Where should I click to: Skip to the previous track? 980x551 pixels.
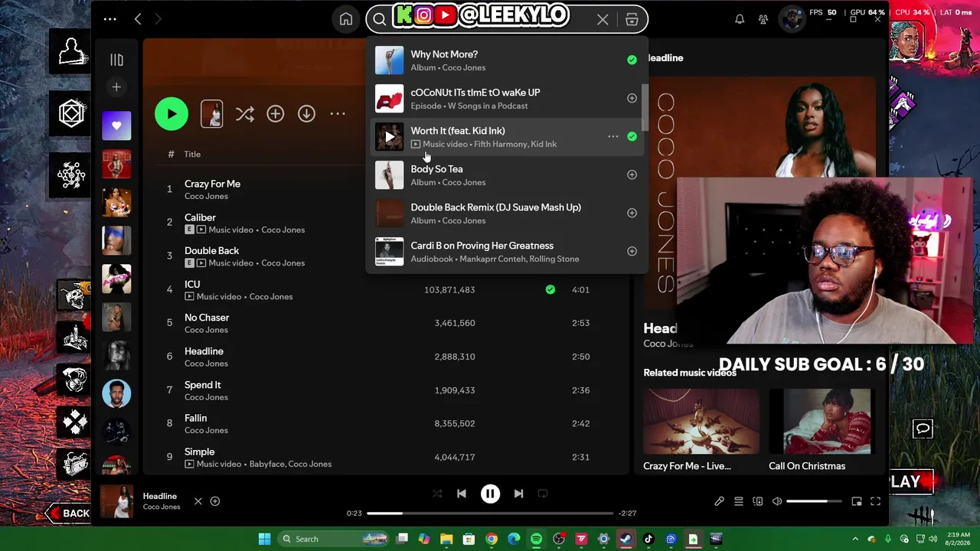[x=461, y=494]
